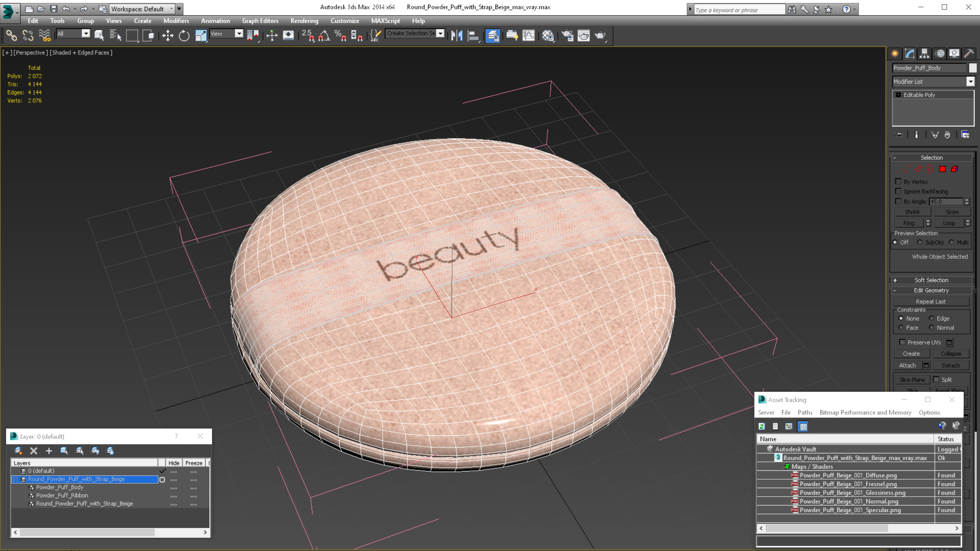Click the Detach button
Screen dimensions: 980x551
951,365
